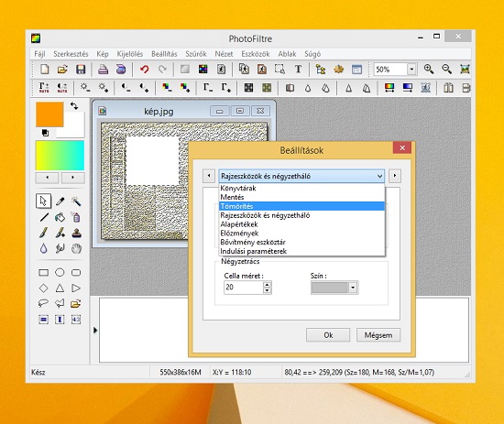Choose the Triangle selection shape
This screenshot has width=504, height=424.
point(60,288)
